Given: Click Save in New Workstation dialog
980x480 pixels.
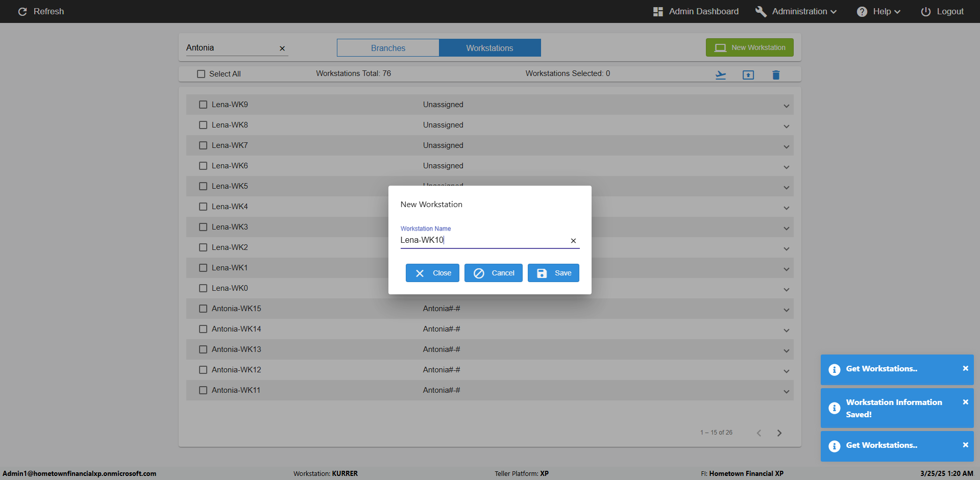Looking at the screenshot, I should [553, 273].
